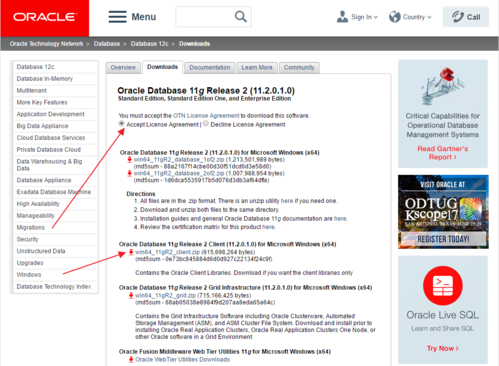Click Critical Capabilities Gartner banner image

[443, 86]
